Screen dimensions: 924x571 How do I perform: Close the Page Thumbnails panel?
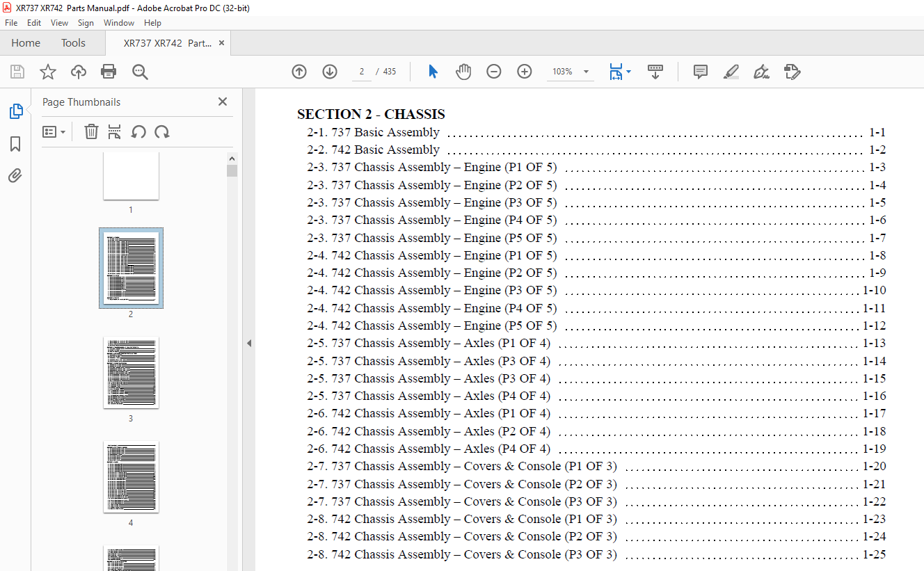223,102
